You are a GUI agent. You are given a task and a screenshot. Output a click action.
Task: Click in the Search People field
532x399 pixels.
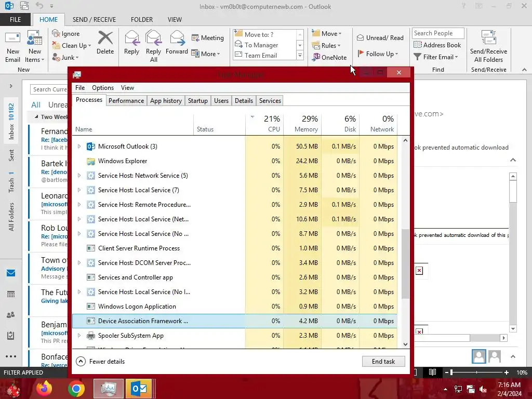(x=437, y=33)
